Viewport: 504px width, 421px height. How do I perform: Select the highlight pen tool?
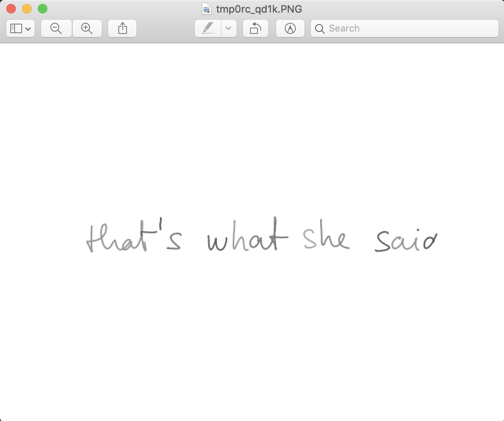click(x=208, y=28)
